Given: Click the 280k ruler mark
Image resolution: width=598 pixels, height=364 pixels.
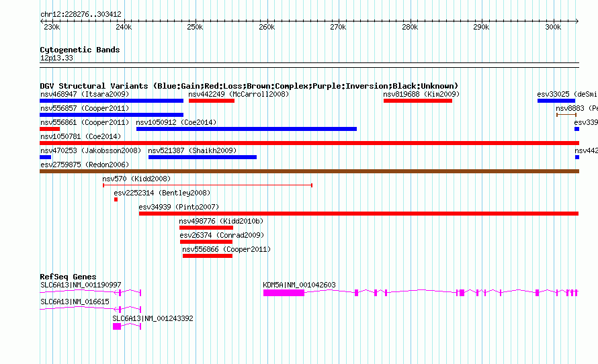Looking at the screenshot, I should (410, 27).
